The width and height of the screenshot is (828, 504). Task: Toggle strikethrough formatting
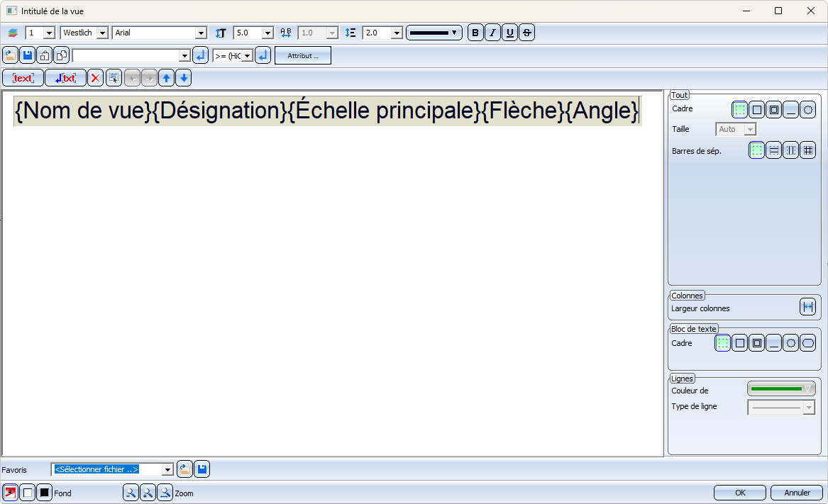tap(527, 33)
